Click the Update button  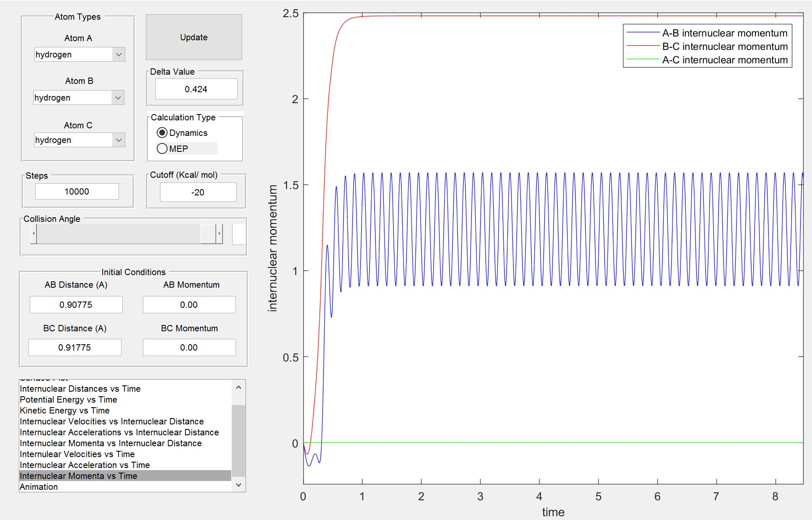coord(194,37)
